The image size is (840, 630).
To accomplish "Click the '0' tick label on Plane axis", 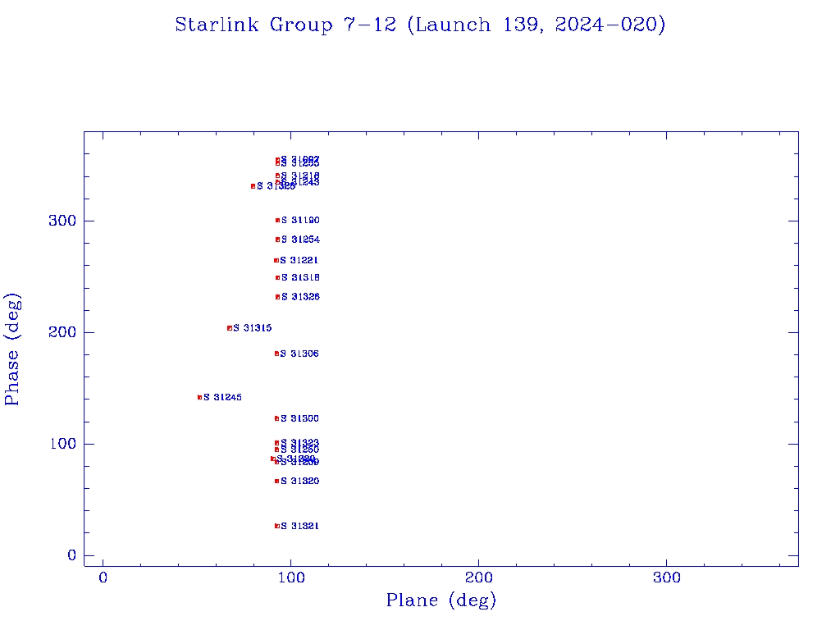I will [103, 577].
